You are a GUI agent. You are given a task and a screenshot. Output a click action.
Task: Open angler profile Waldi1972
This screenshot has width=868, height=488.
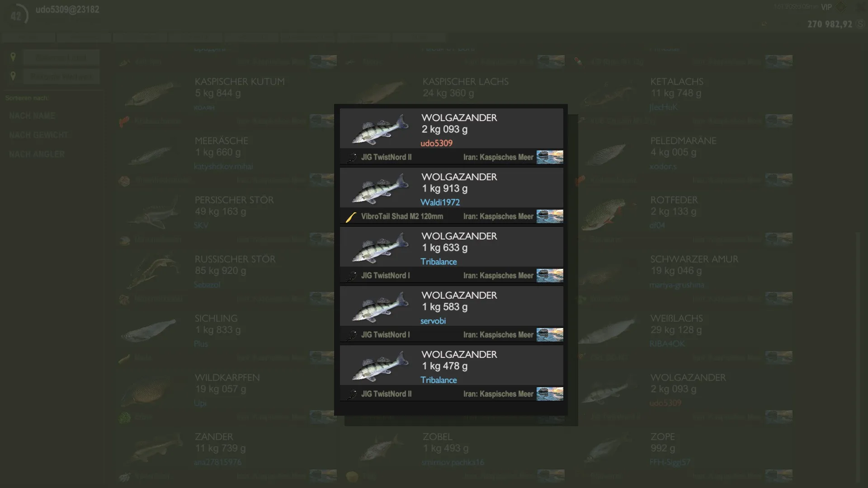[440, 202]
